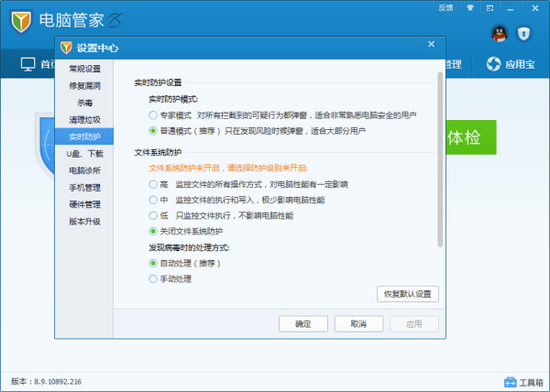Click the 实时防护设置 section heading
This screenshot has width=550, height=392.
(158, 82)
